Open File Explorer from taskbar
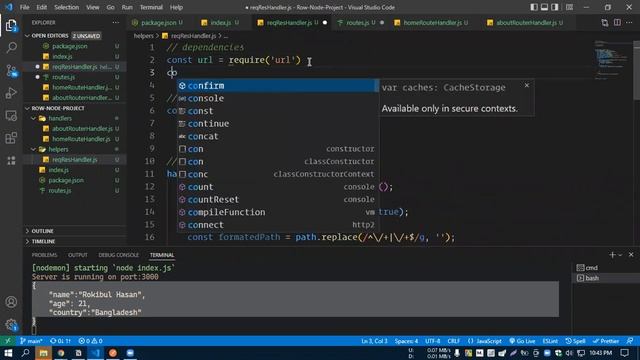This screenshot has width=640, height=360. [x=43, y=353]
